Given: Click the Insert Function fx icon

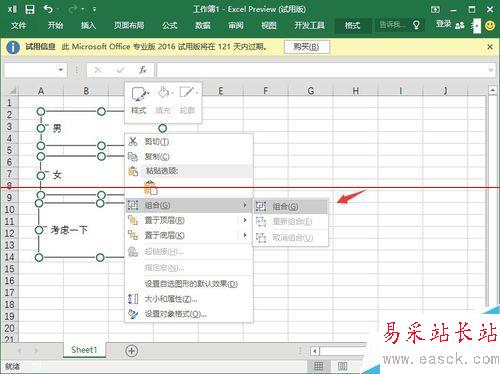Looking at the screenshot, I should pos(143,70).
